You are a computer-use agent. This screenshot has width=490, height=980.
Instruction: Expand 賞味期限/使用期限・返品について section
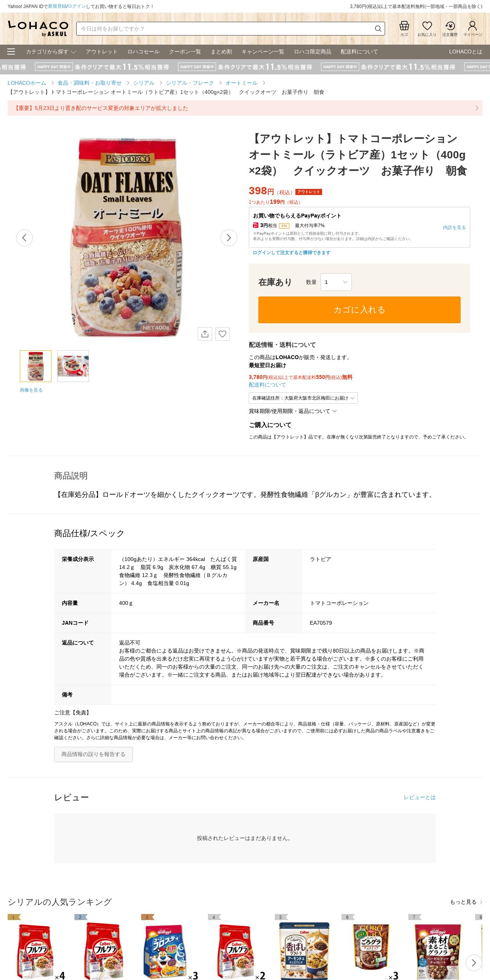pos(293,411)
